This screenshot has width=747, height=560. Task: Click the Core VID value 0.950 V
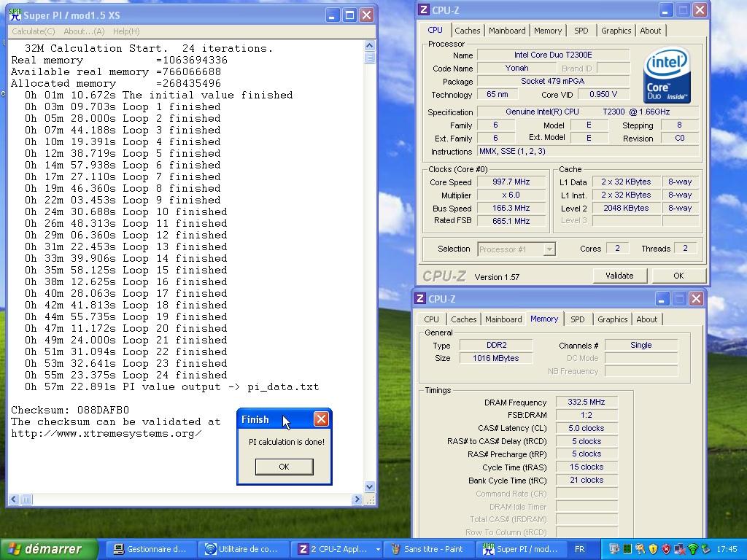[x=603, y=94]
